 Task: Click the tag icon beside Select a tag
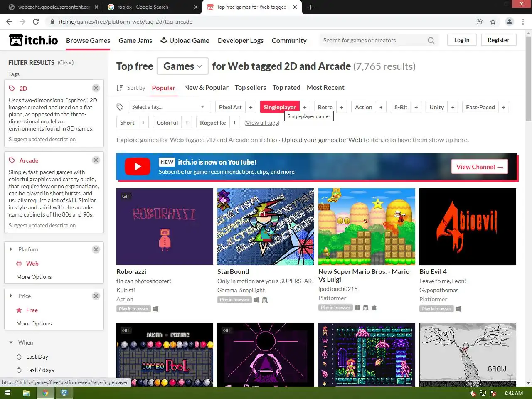coord(120,107)
